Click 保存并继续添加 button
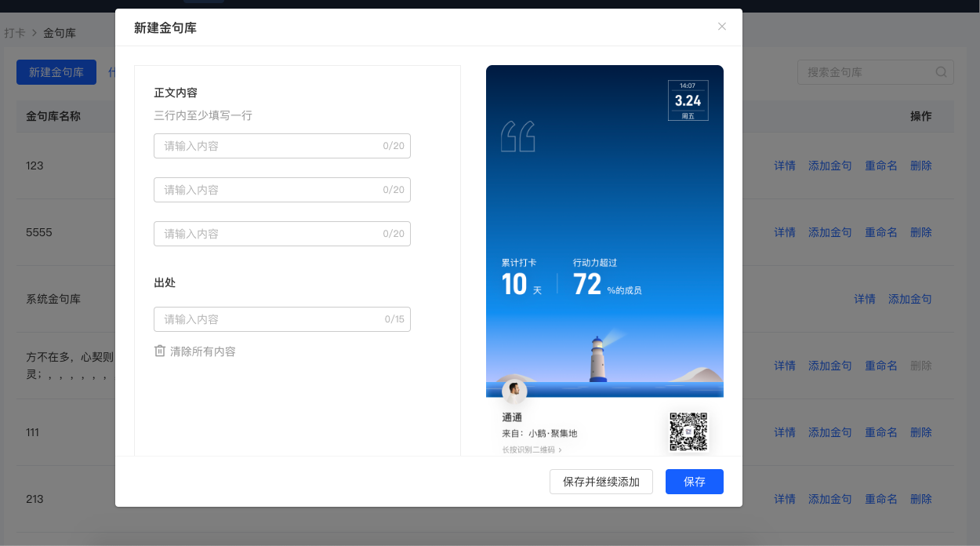 point(601,482)
